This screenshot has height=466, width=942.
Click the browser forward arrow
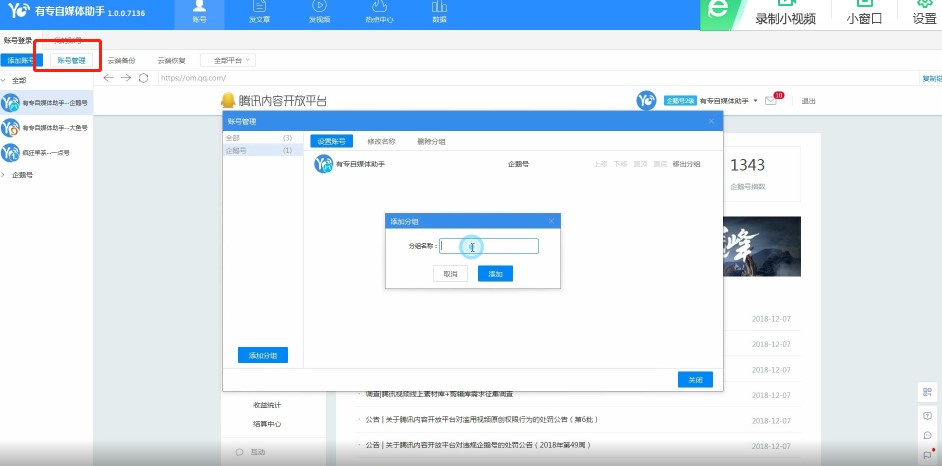(x=127, y=78)
